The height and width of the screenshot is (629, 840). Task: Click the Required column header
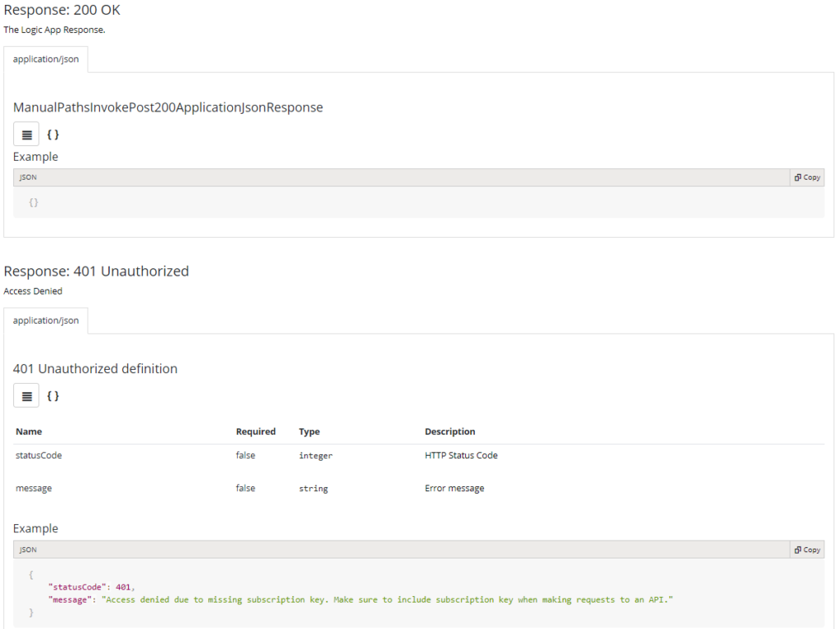(255, 431)
